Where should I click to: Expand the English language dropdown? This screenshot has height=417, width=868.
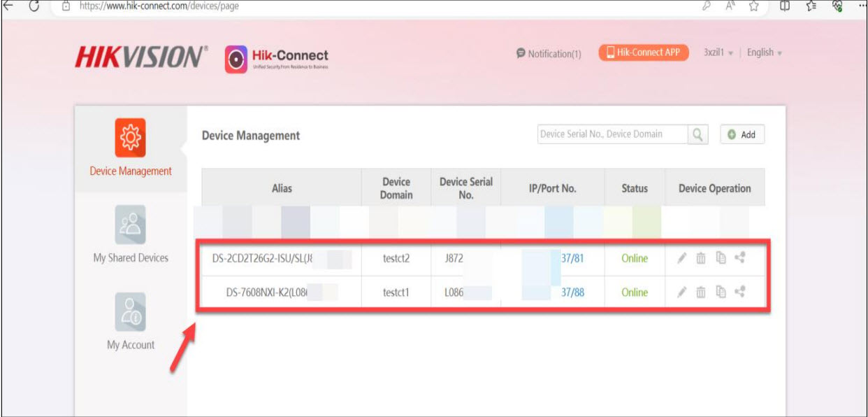point(763,52)
